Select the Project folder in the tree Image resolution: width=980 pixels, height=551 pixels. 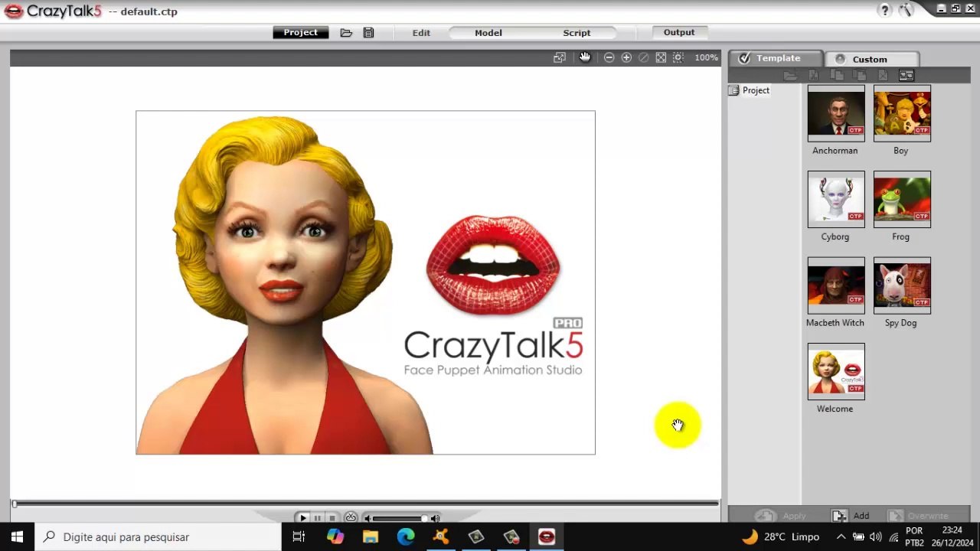click(750, 90)
